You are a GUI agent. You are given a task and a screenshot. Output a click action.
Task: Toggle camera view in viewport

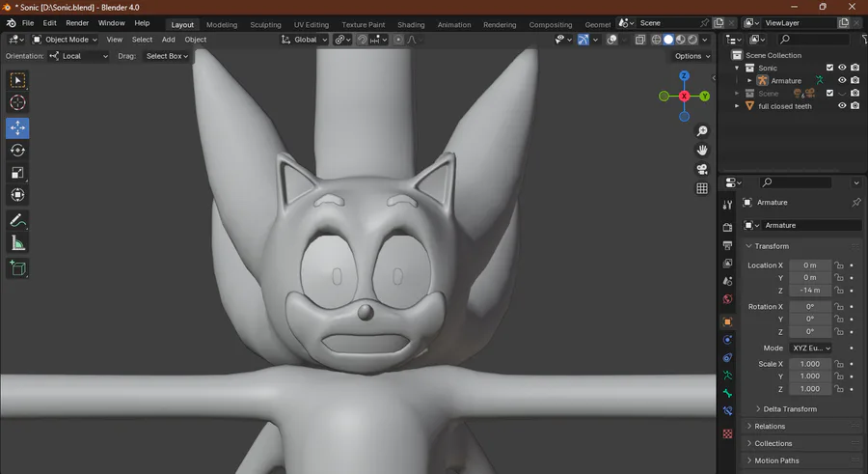click(x=702, y=169)
